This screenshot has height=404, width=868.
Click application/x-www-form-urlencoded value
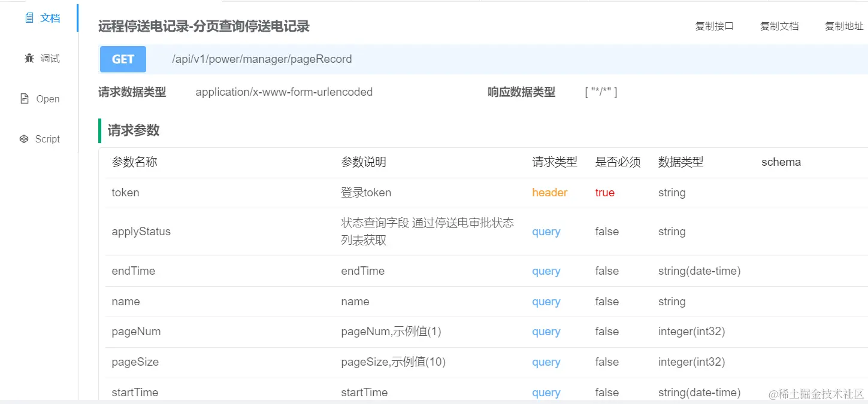click(x=284, y=92)
